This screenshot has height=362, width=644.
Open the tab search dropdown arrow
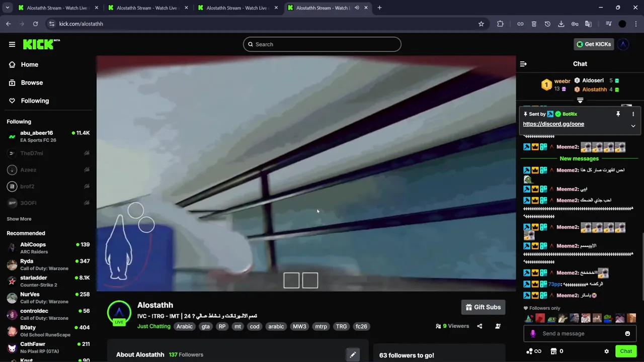(7, 8)
